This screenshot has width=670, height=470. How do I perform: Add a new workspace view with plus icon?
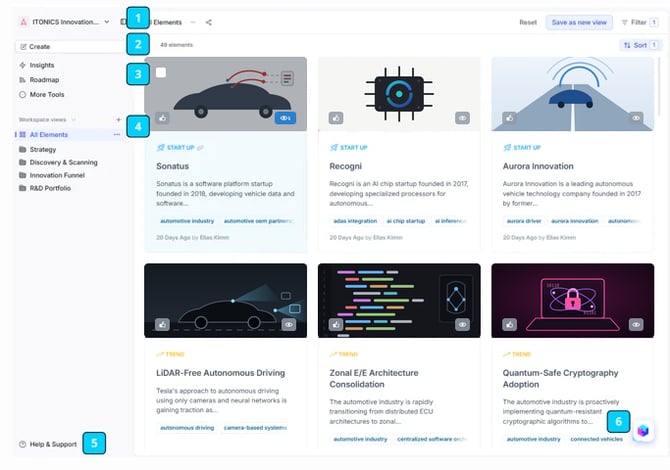click(x=118, y=120)
